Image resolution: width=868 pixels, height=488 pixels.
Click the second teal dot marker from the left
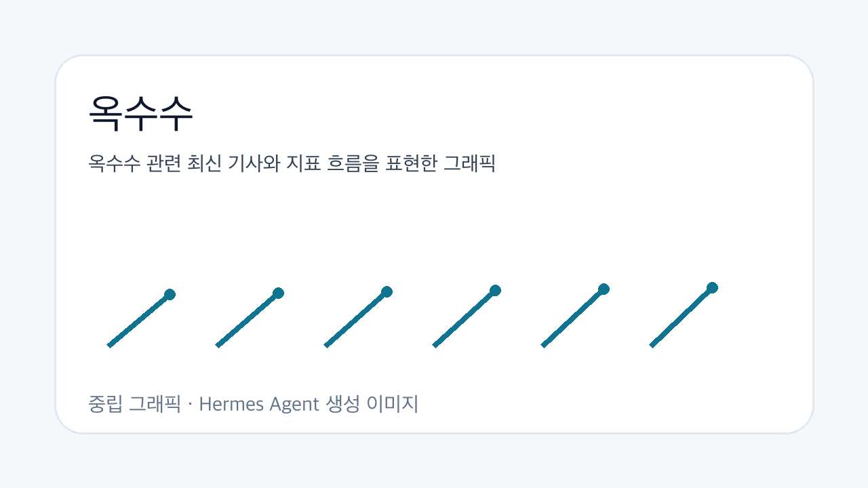278,293
